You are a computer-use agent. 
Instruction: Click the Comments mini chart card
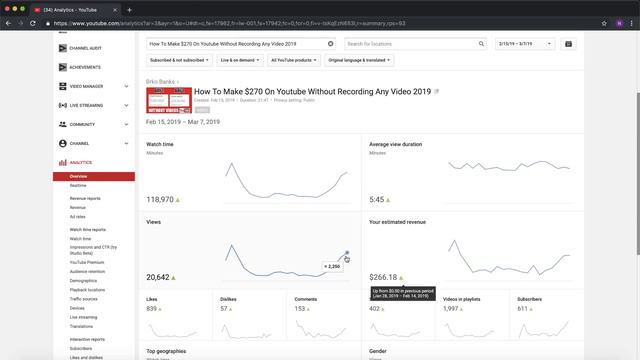click(324, 316)
